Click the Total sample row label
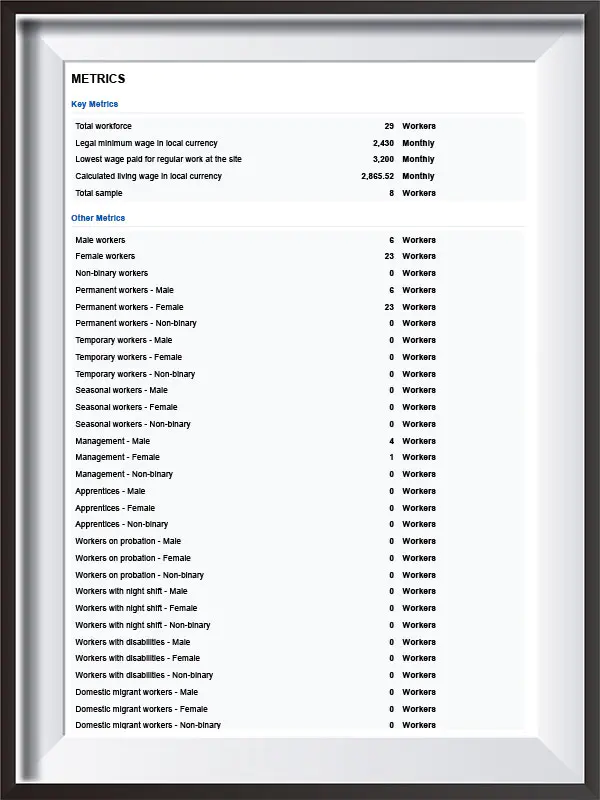 pos(98,193)
